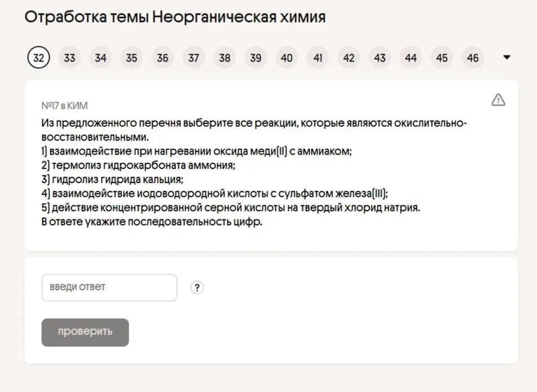
Task: Select question 38 in the navigator
Action: (225, 58)
